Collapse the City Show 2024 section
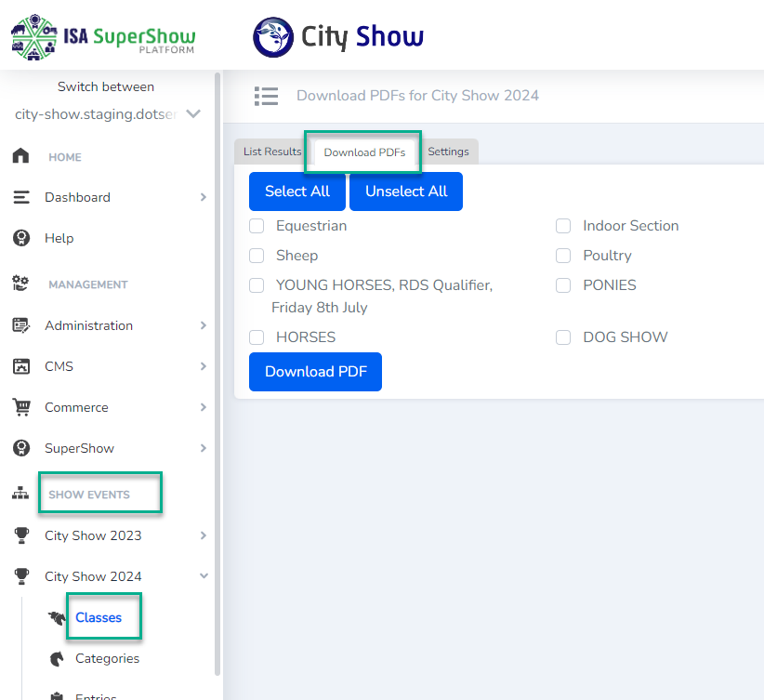The image size is (764, 700). click(203, 576)
